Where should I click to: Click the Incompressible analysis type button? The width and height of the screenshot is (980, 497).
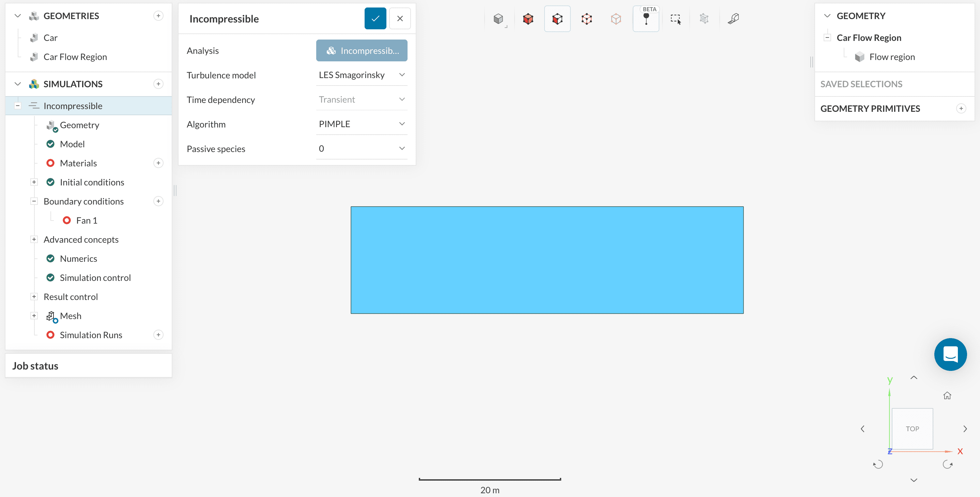(x=362, y=50)
